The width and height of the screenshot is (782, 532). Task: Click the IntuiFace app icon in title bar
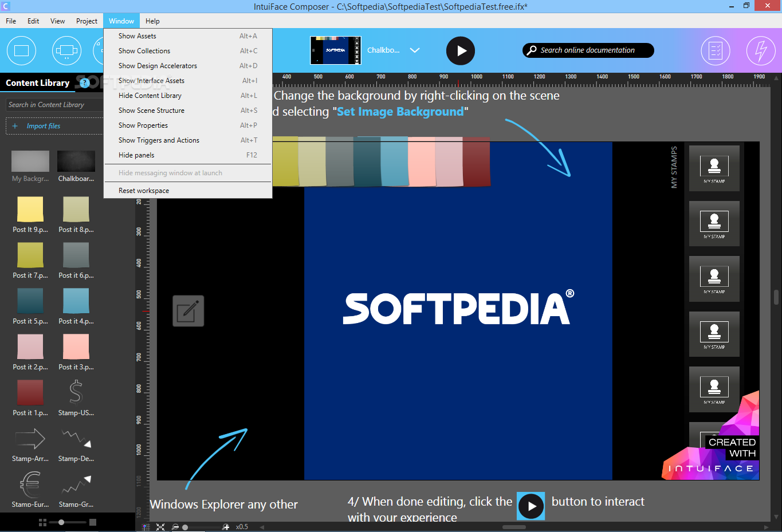coord(6,6)
